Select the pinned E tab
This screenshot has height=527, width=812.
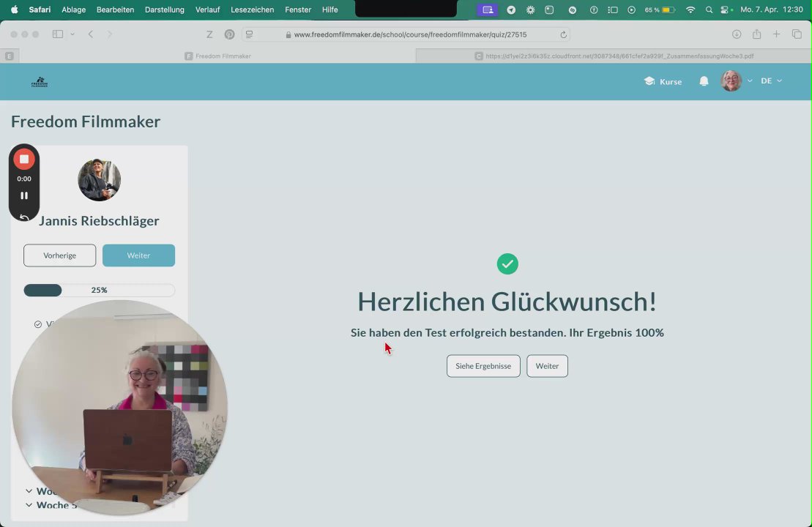click(10, 56)
